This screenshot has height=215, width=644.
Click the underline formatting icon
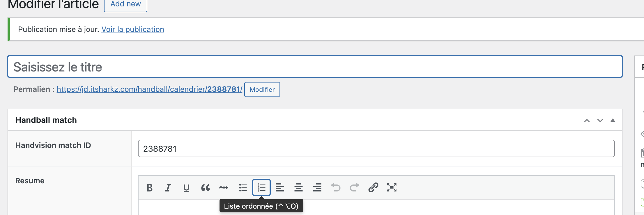[x=187, y=188]
